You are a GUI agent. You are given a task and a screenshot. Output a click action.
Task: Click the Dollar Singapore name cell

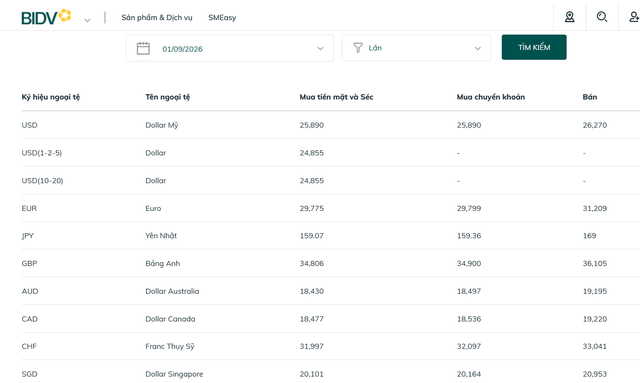tap(174, 374)
